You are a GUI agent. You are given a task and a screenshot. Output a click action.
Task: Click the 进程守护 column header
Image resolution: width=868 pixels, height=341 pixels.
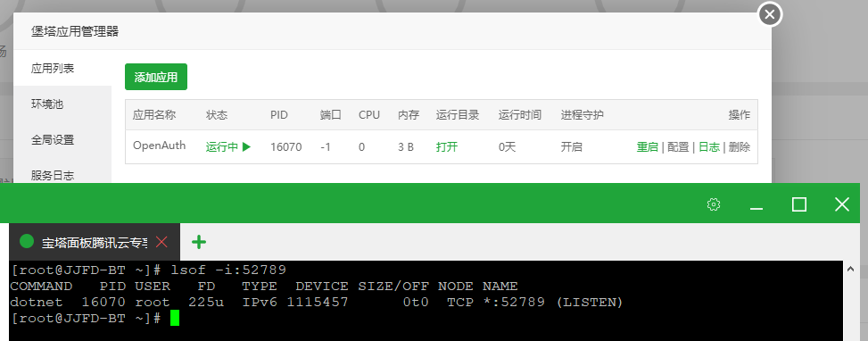pos(582,114)
